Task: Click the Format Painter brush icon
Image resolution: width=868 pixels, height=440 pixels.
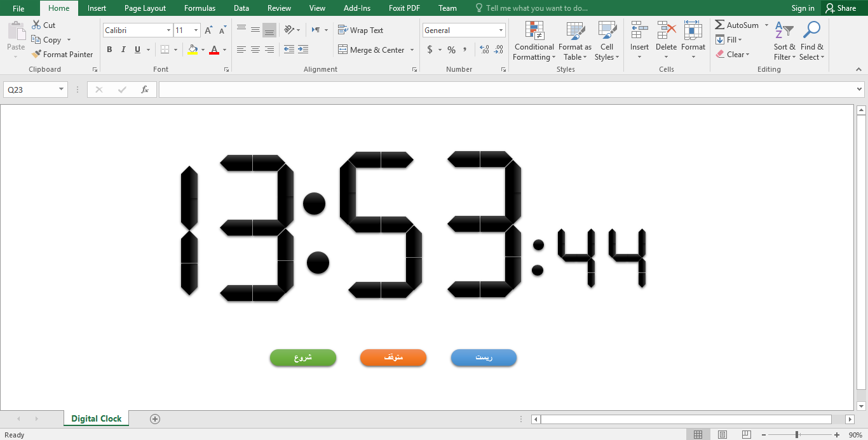Action: tap(36, 55)
